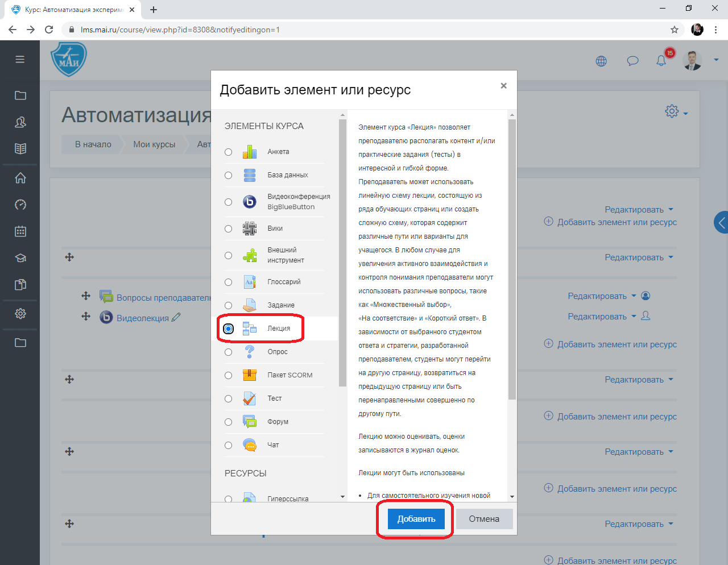728x565 pixels.
Task: Click the MAI logo
Action: pyautogui.click(x=69, y=60)
